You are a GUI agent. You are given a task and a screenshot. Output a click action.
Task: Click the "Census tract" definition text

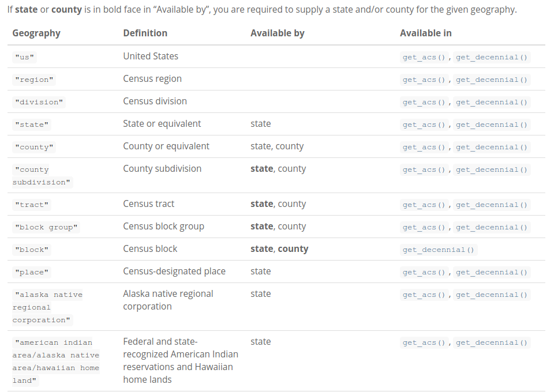(148, 204)
